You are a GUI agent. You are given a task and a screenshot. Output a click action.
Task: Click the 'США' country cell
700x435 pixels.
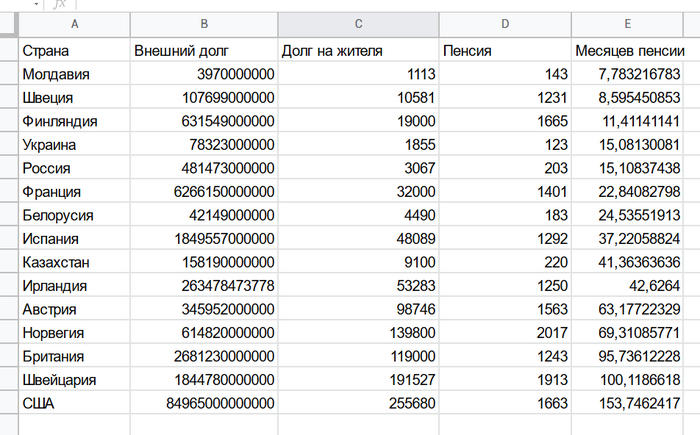coord(75,402)
